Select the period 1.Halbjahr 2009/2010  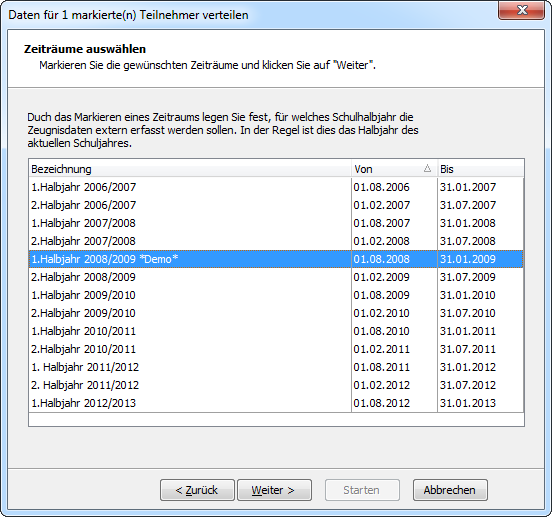276,295
